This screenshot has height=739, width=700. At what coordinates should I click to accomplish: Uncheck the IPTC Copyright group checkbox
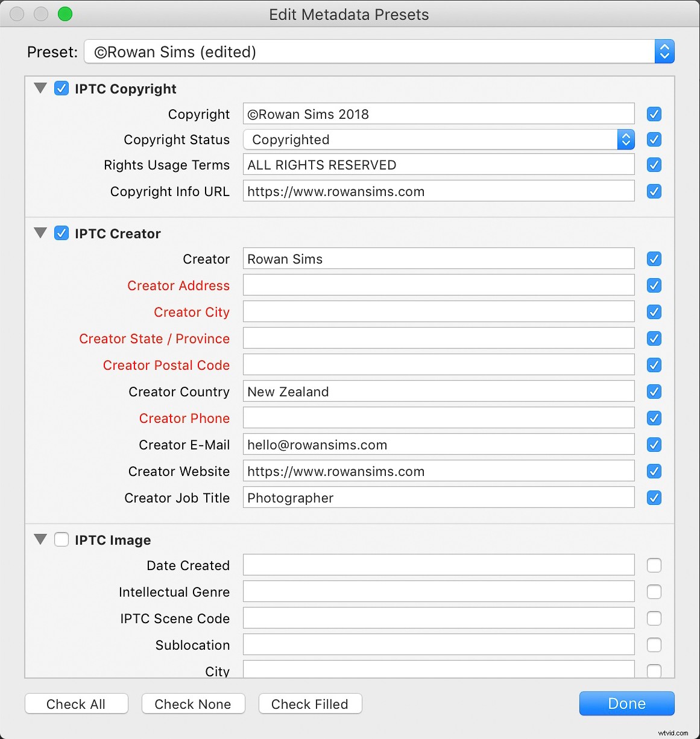[x=61, y=88]
